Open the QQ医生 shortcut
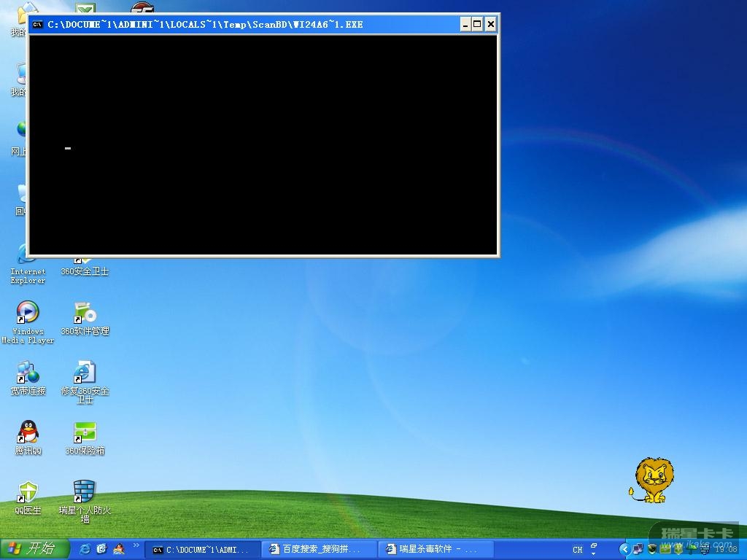Image resolution: width=747 pixels, height=560 pixels. click(x=28, y=497)
